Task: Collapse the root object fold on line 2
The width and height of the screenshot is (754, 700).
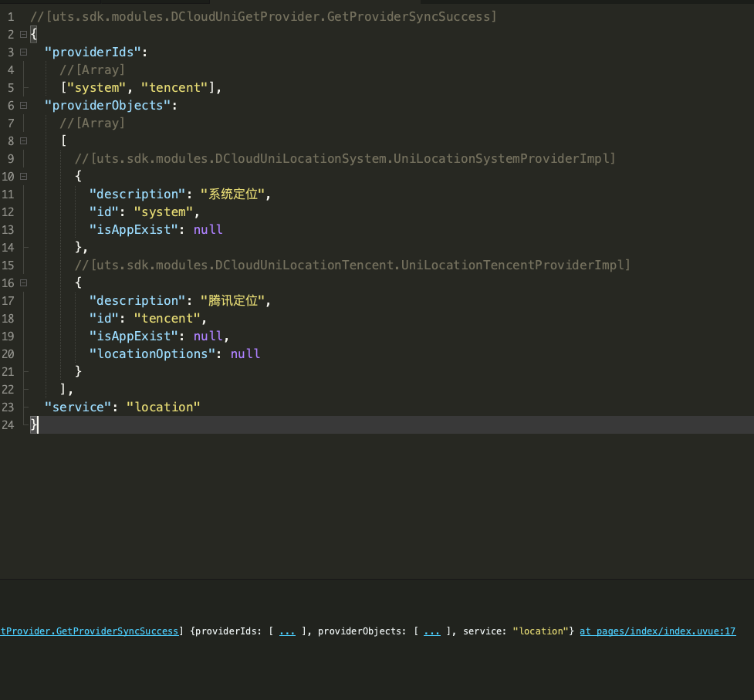Action: (23, 35)
